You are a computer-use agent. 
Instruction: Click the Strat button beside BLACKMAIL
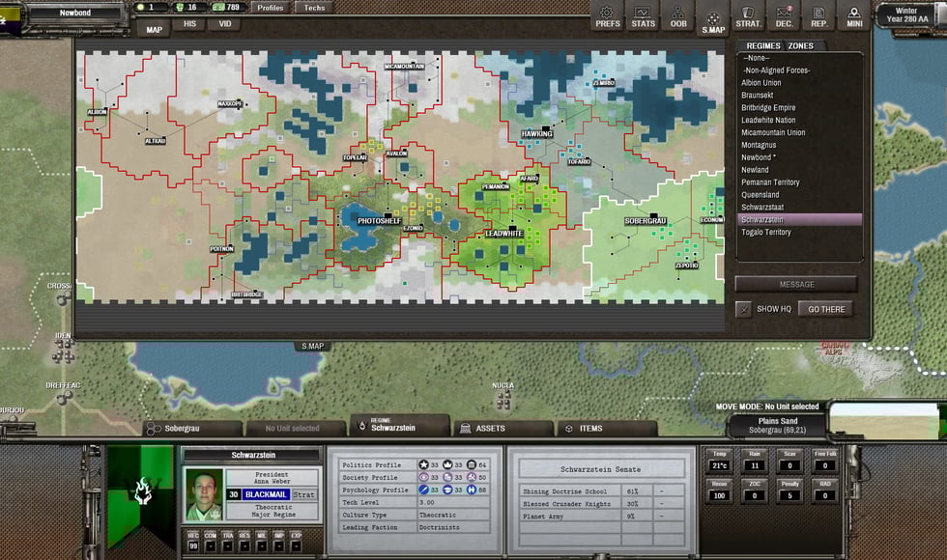[x=303, y=494]
